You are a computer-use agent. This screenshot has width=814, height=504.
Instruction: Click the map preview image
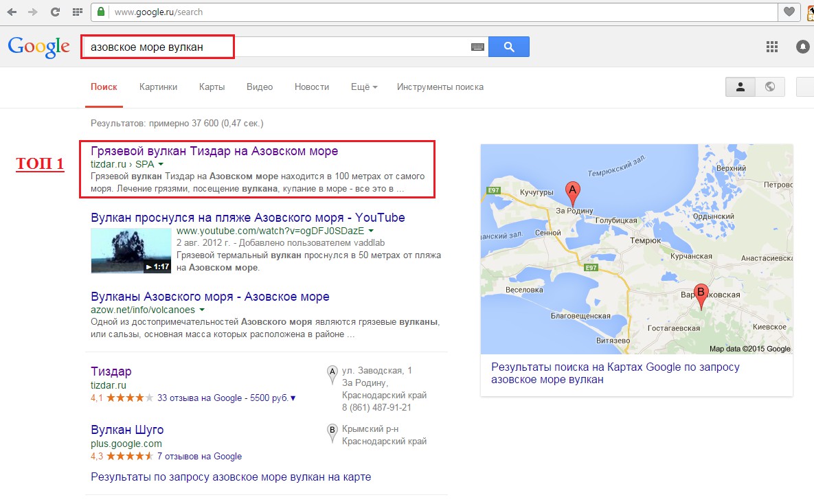(637, 249)
